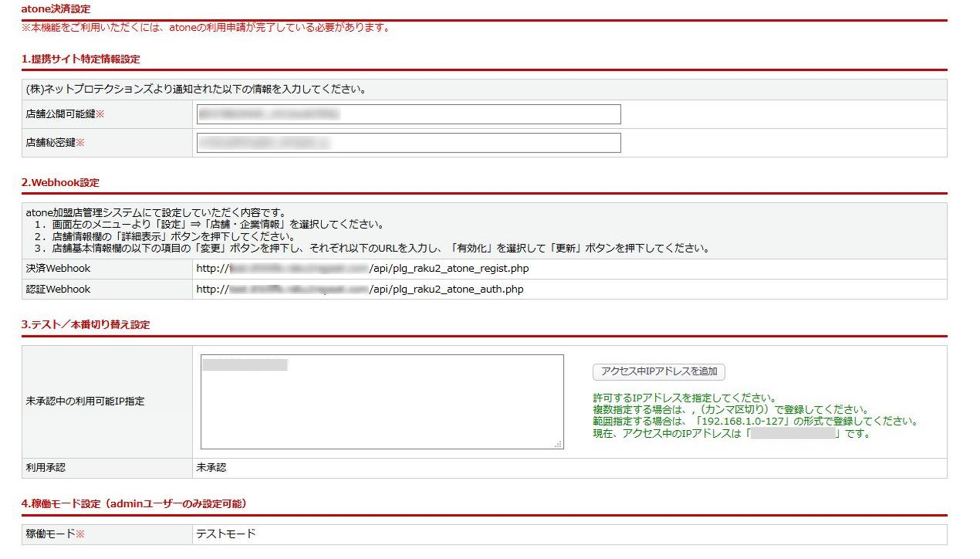Click the 認証Webhook URL text
Image resolution: width=980 pixels, height=559 pixels.
coord(360,289)
